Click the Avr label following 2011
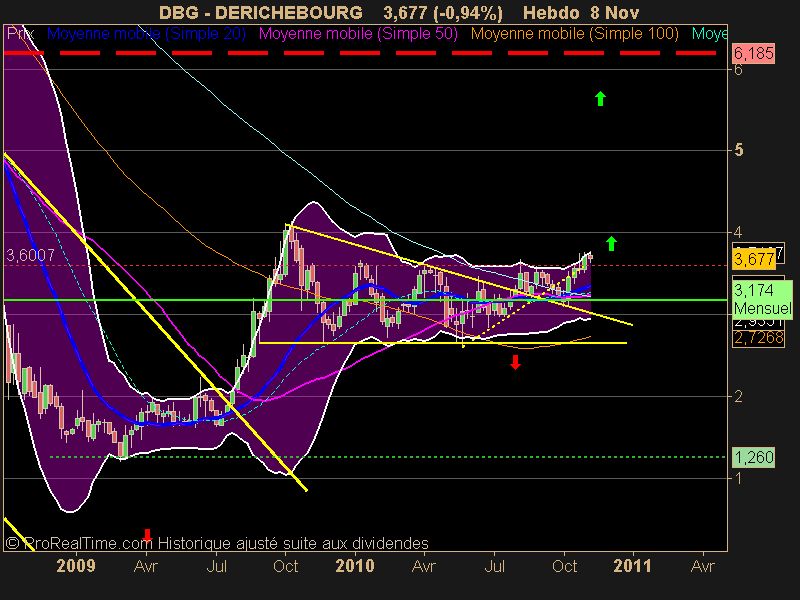The height and width of the screenshot is (600, 800). coord(703,566)
